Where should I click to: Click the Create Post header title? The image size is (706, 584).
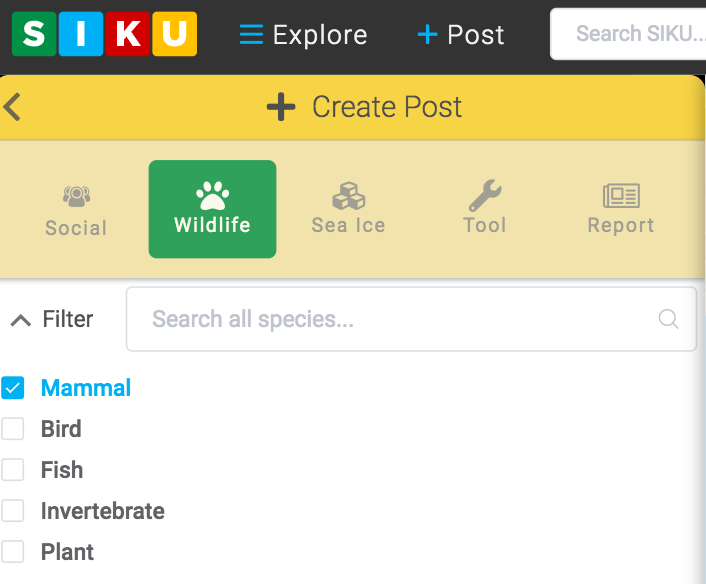coord(387,107)
